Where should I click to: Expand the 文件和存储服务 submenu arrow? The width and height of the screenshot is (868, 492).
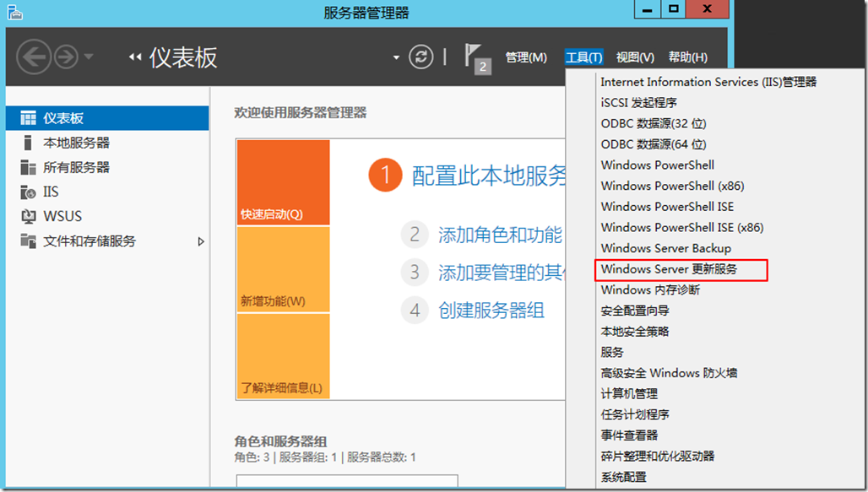(201, 241)
